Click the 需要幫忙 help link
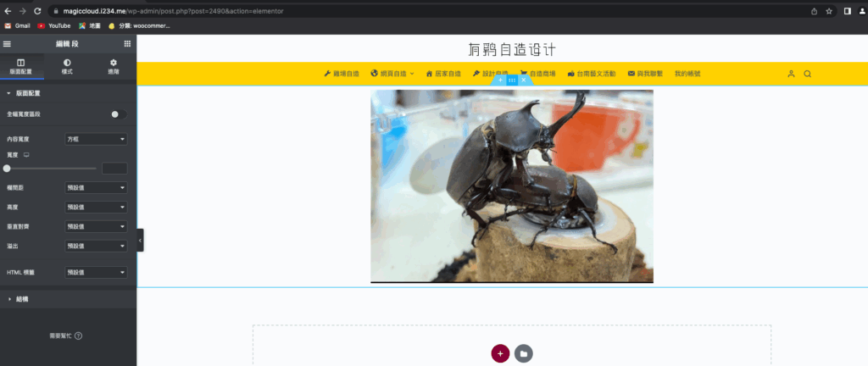868x366 pixels. tap(66, 335)
